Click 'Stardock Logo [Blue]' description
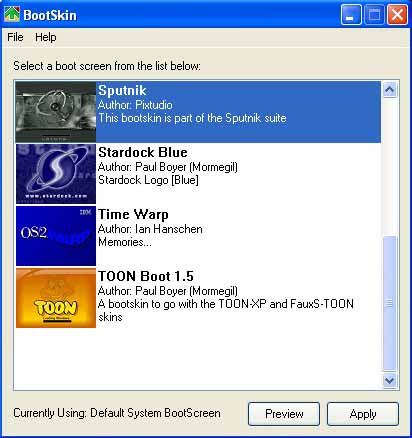 point(148,180)
